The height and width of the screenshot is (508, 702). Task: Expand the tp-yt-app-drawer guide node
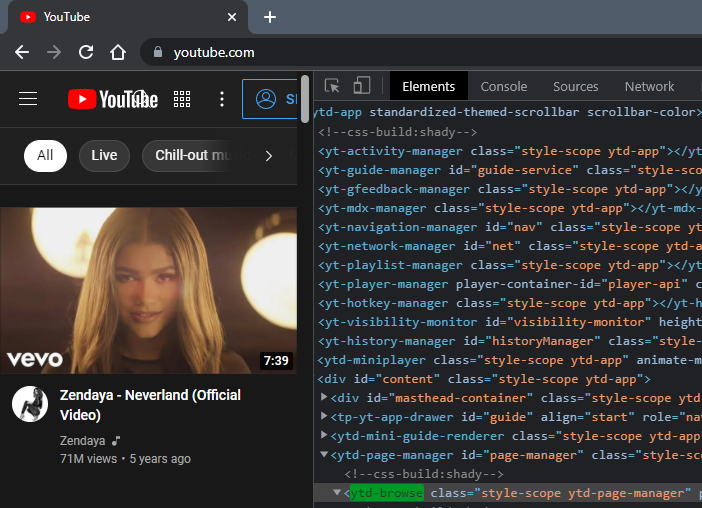324,416
